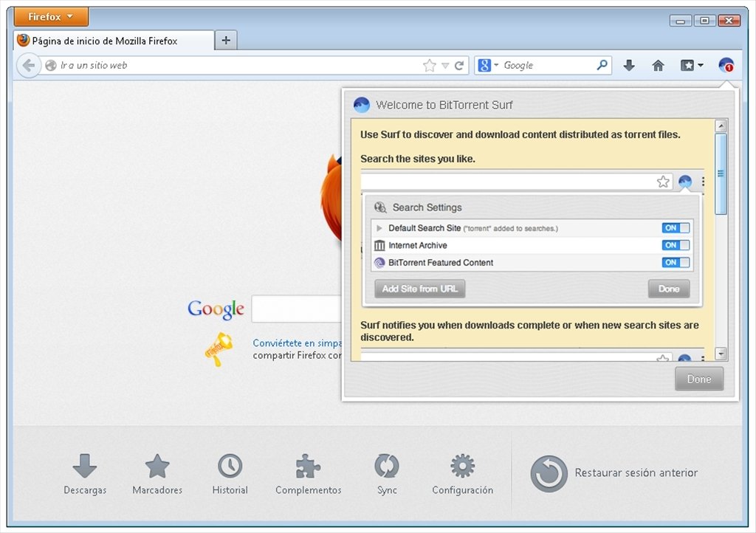Screen dimensions: 756x533
Task: Close the Firefox window
Action: [729, 21]
